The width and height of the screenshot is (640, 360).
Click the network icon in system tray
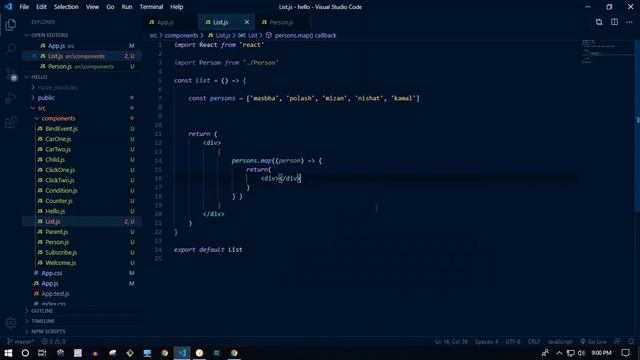(x=571, y=353)
